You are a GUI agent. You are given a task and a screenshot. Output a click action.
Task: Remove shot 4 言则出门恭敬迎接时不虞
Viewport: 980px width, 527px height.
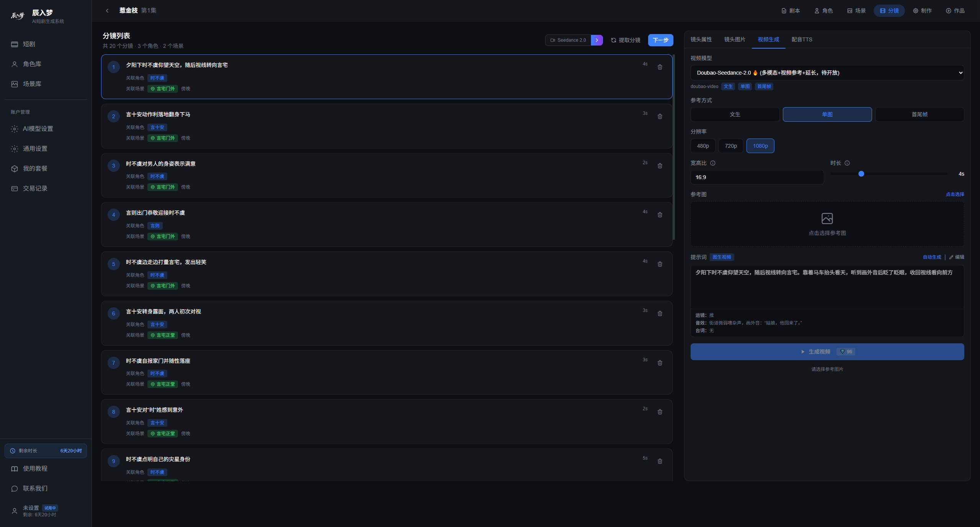click(x=660, y=215)
